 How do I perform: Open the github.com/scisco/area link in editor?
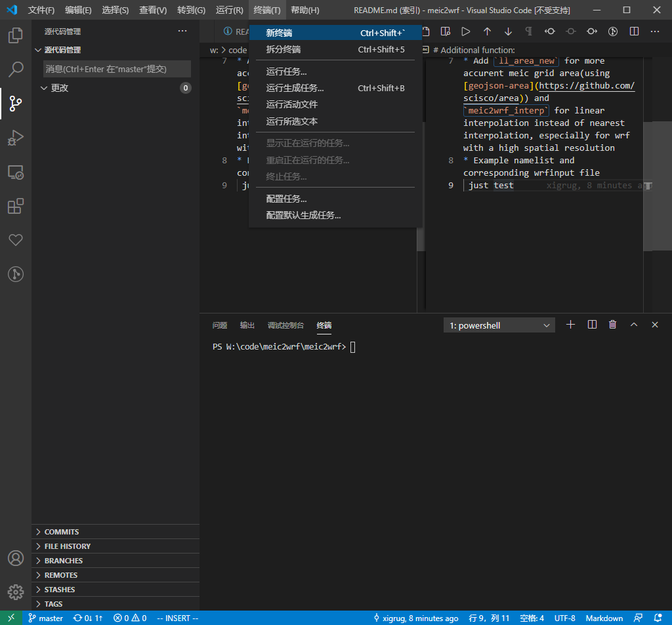coord(586,86)
